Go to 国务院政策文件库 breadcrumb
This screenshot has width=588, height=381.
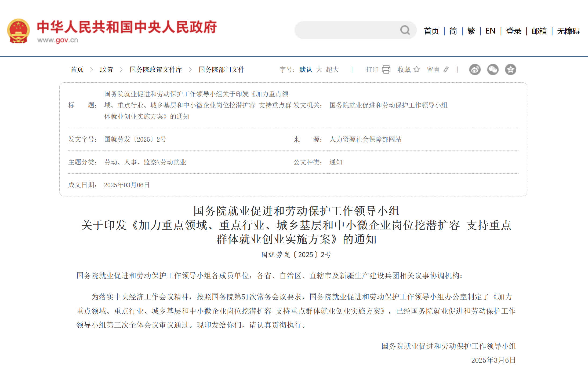point(156,69)
